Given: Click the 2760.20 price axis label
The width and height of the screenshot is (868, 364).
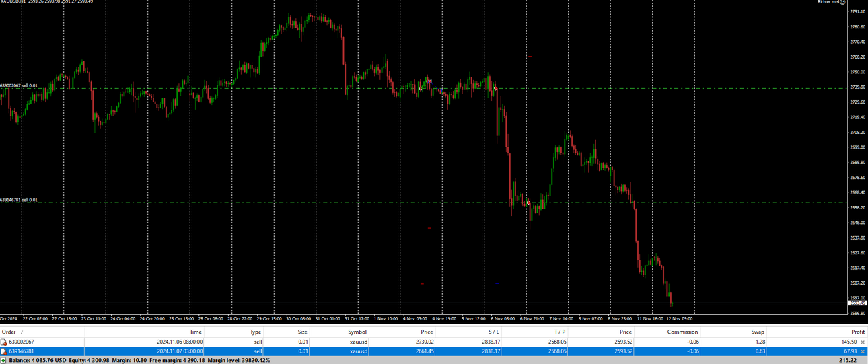Looking at the screenshot, I should pos(857,57).
